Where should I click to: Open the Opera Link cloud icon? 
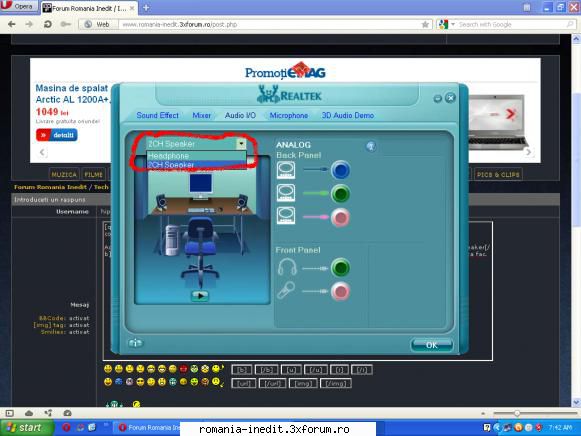click(x=29, y=413)
